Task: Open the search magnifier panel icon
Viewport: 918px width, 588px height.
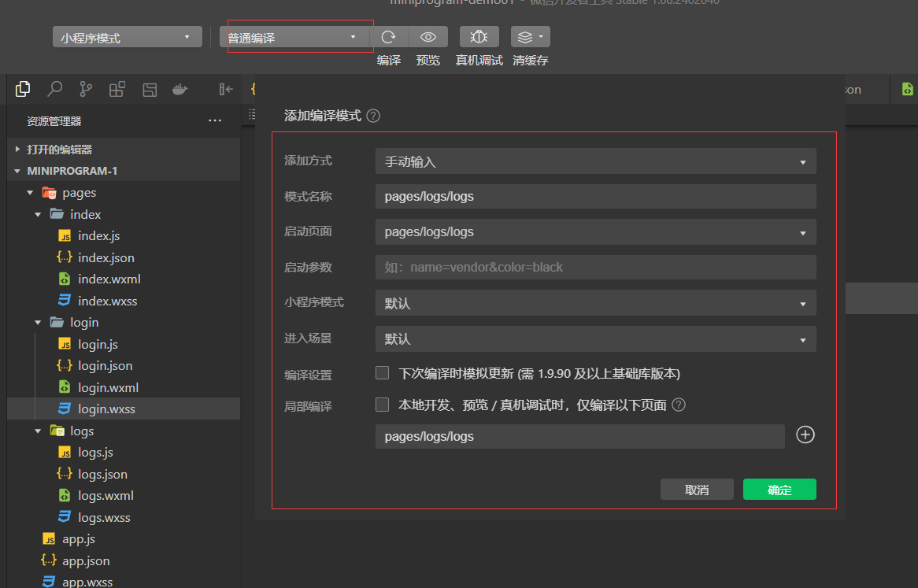Action: tap(54, 89)
